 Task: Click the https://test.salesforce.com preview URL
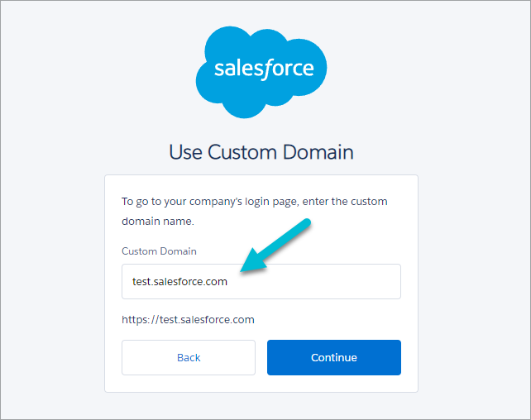coord(188,319)
